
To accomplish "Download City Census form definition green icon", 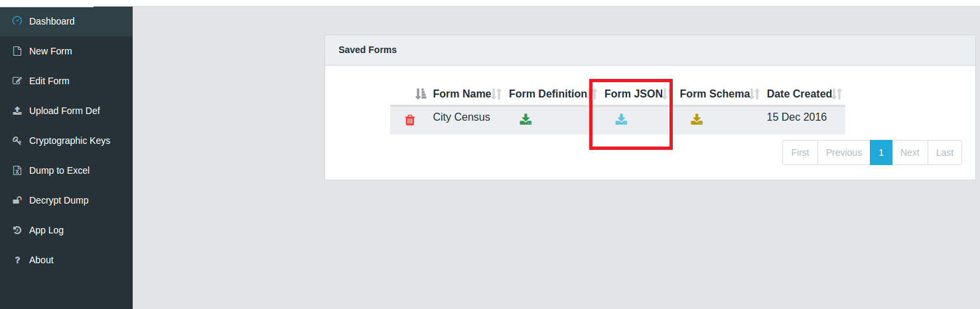I will (x=525, y=119).
